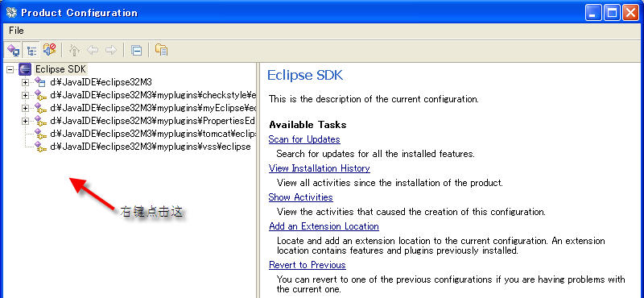Maximize the Product Configuration window

[612, 13]
